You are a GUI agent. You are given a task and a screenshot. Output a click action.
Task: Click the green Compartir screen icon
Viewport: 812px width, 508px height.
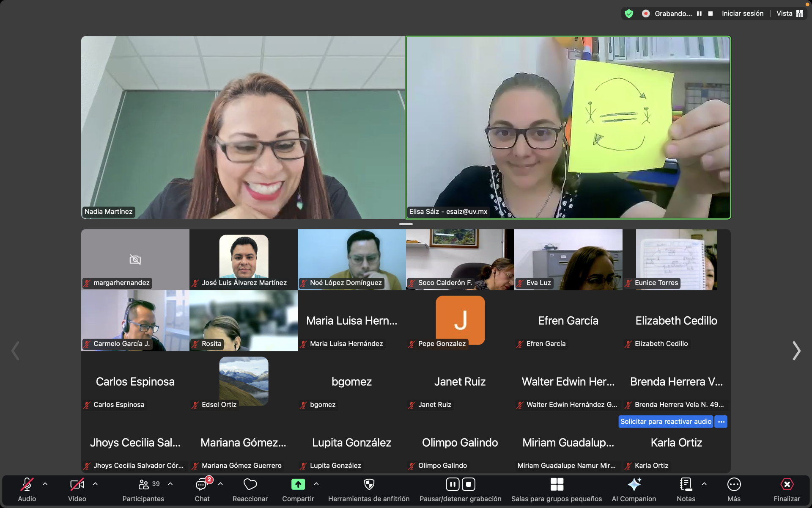[298, 485]
